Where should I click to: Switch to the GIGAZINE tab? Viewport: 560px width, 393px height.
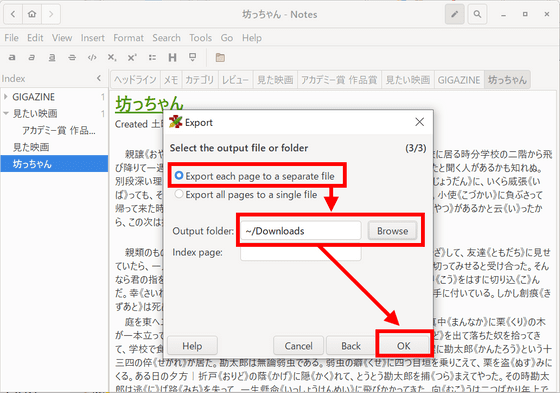(x=459, y=80)
